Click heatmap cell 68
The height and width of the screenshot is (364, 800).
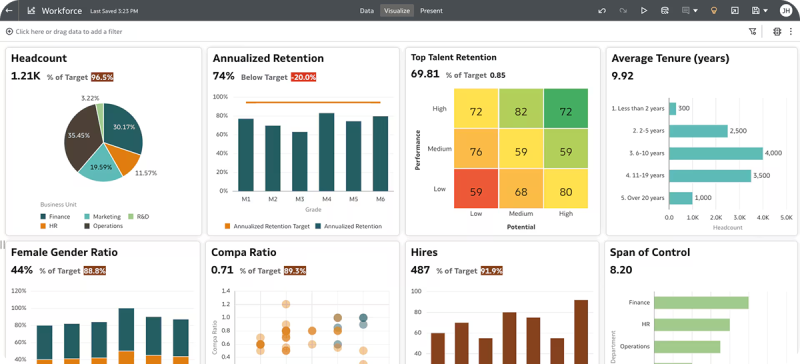(x=521, y=189)
